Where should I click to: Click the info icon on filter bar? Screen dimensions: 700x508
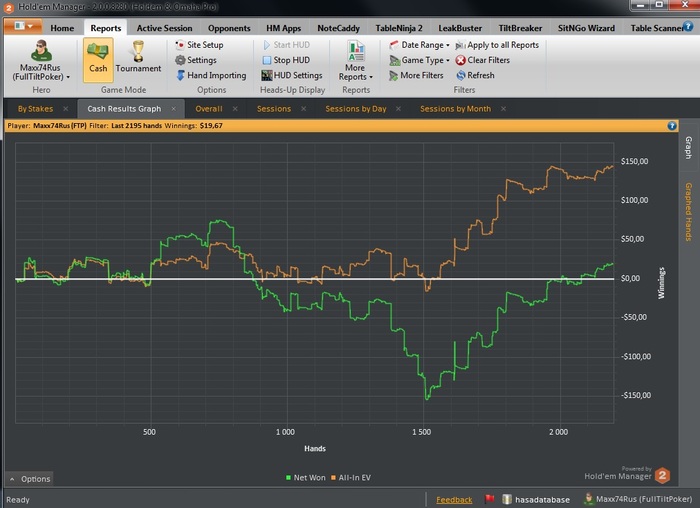(x=671, y=126)
